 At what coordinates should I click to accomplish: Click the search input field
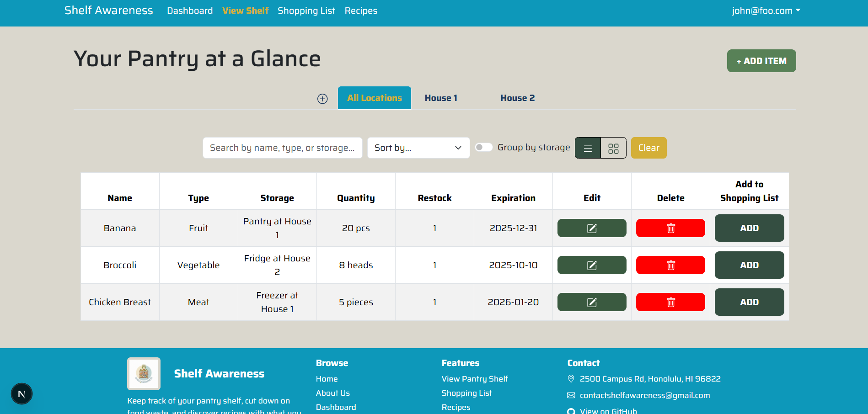(x=282, y=148)
